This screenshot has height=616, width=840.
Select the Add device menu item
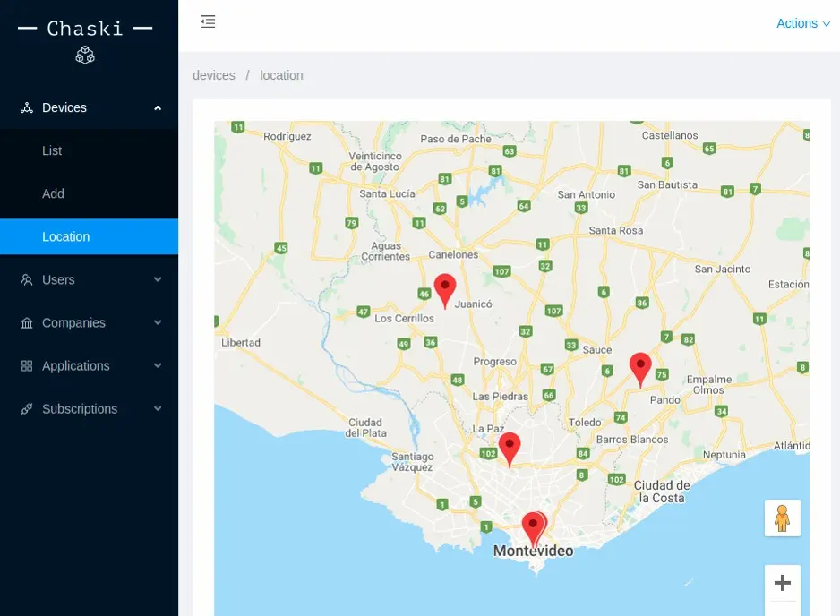tap(54, 194)
